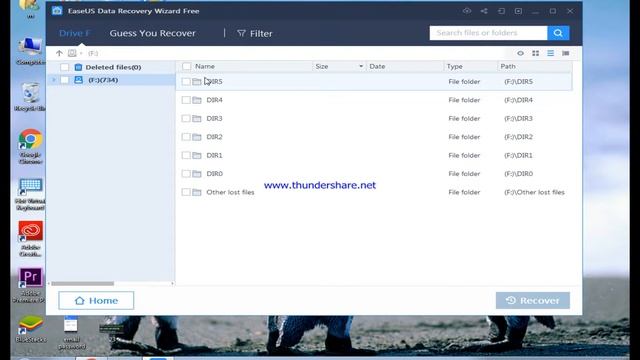The width and height of the screenshot is (640, 360).
Task: Click the tree panel horizontal scrollbar
Action: click(82, 283)
